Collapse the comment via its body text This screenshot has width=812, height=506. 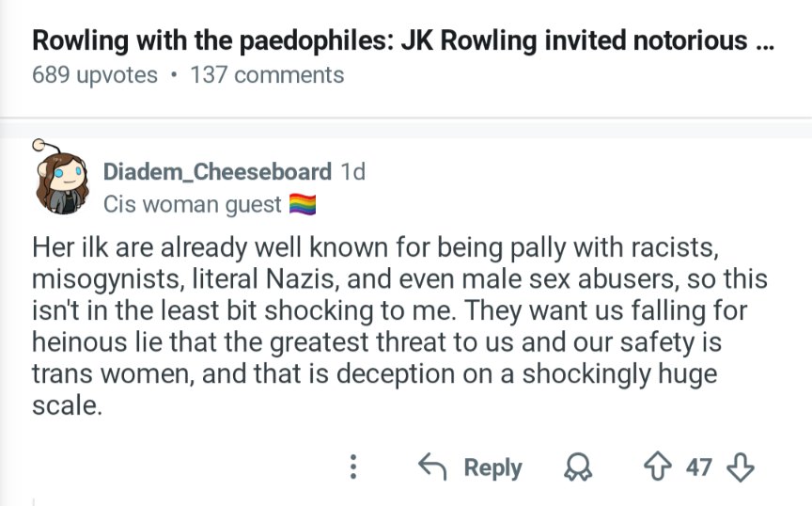[399, 326]
